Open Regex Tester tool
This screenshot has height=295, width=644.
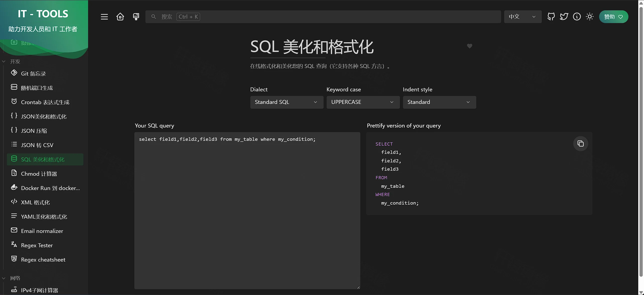pyautogui.click(x=45, y=245)
